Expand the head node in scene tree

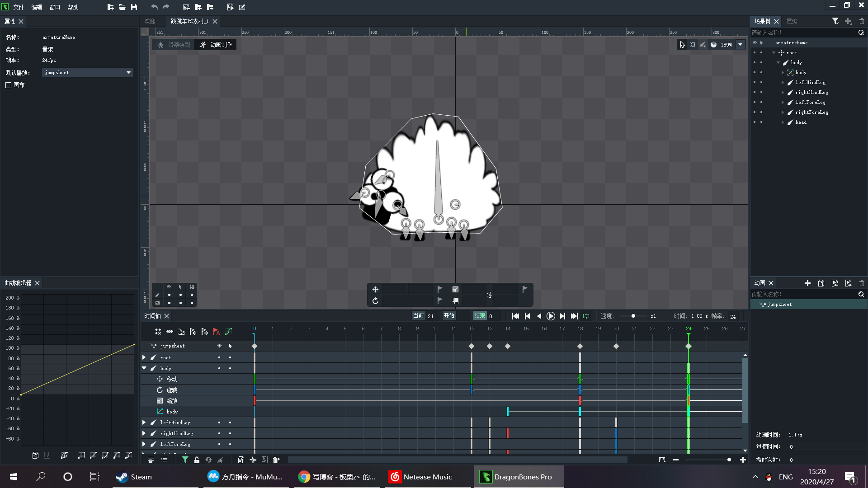click(x=783, y=122)
